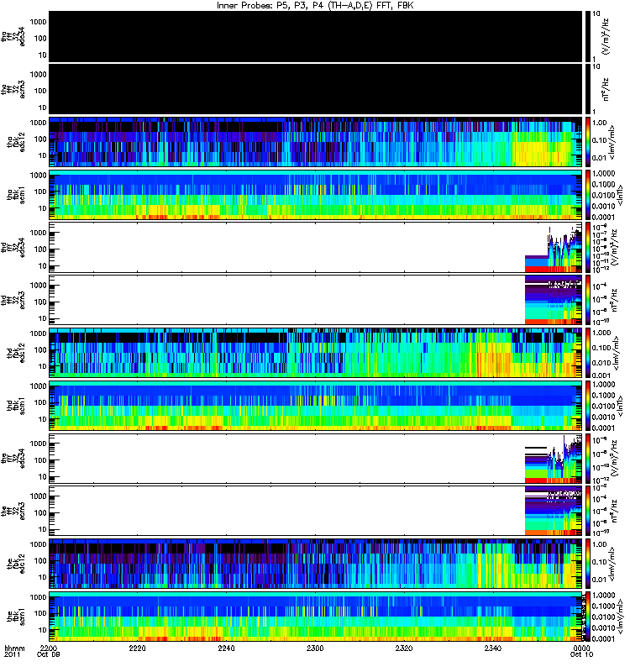
Task: Click the thd fff edc34 data burst region
Action: (554, 249)
